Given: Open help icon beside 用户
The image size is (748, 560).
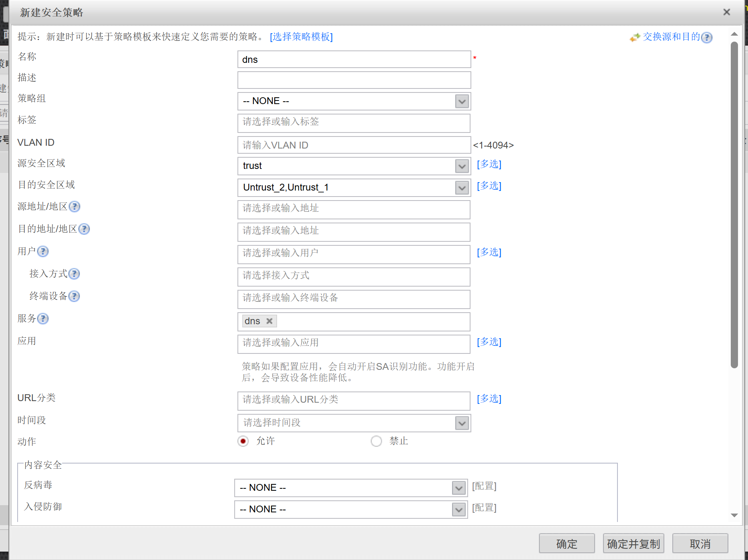Looking at the screenshot, I should [x=43, y=251].
